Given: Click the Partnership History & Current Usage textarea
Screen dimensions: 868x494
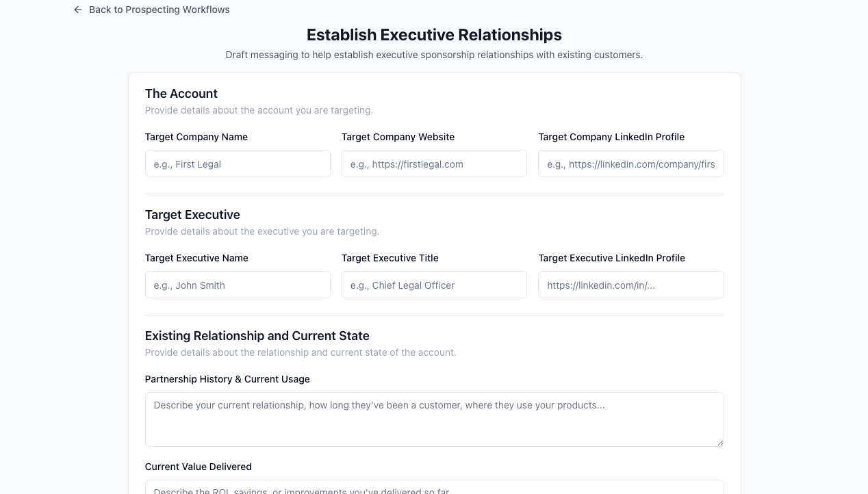Looking at the screenshot, I should pyautogui.click(x=434, y=419).
